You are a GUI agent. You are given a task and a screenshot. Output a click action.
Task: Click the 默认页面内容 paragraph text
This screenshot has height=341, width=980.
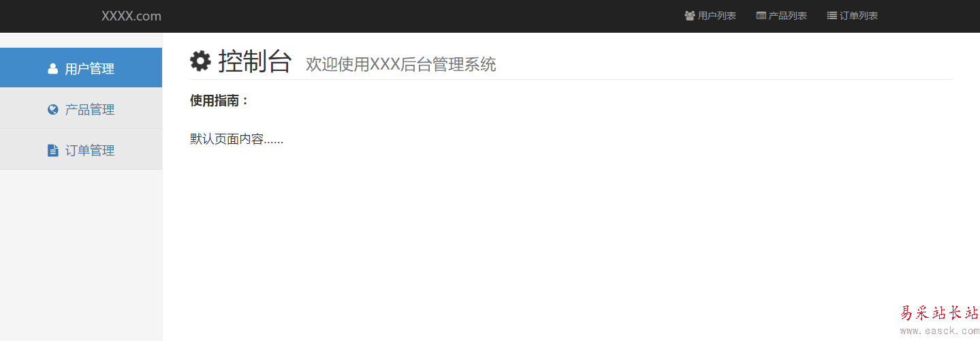click(236, 139)
